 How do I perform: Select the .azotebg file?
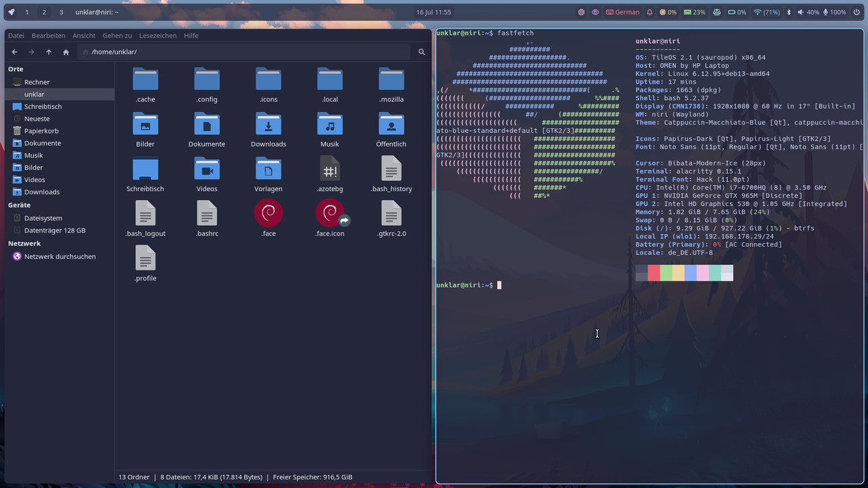pos(330,169)
